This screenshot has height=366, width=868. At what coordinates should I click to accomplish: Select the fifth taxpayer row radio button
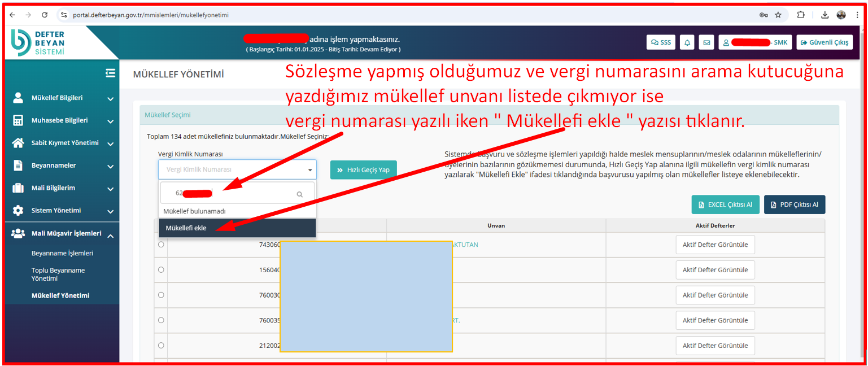tap(161, 345)
